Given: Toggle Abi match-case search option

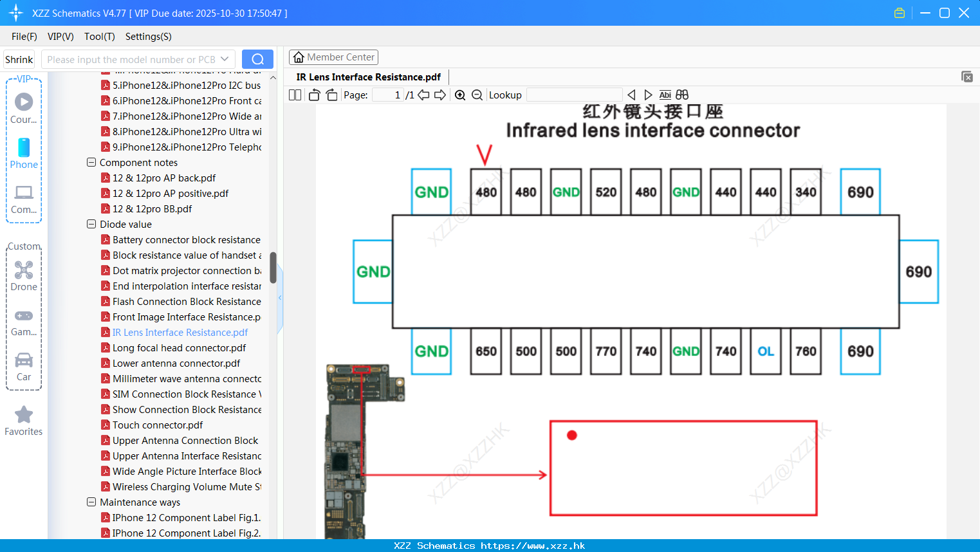Looking at the screenshot, I should pos(665,95).
